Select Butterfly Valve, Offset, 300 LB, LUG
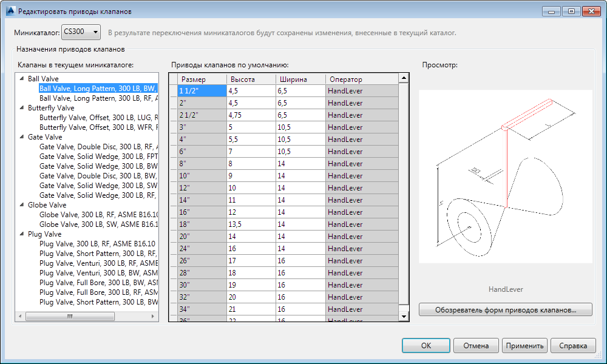Viewport: 607px width, 364px height. (99, 118)
